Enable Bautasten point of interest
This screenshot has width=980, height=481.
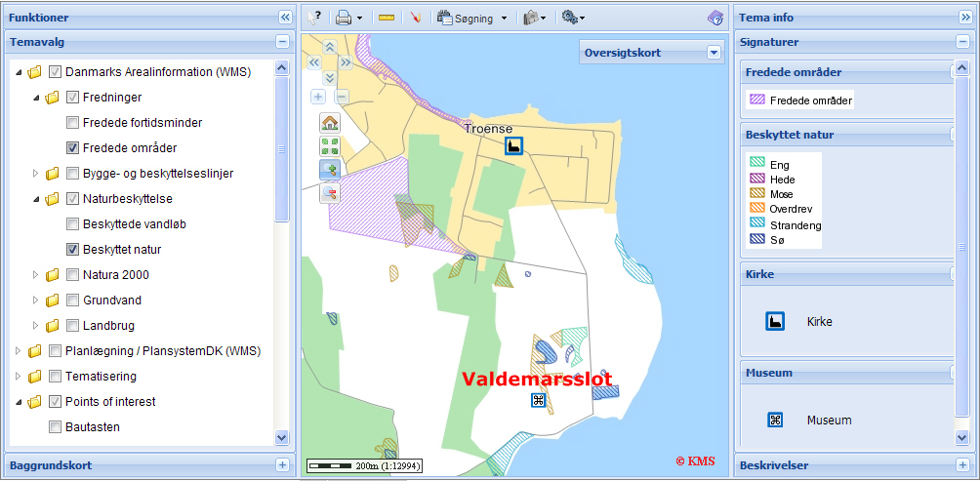coord(55,427)
